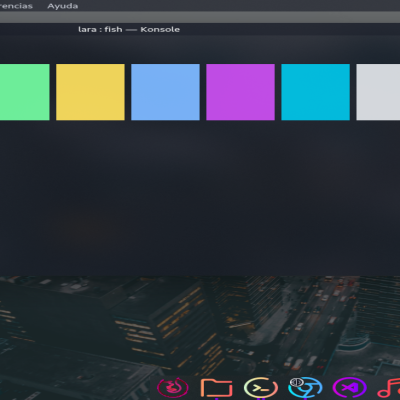Click the yellow color block in terminal
This screenshot has width=400, height=400.
90,92
